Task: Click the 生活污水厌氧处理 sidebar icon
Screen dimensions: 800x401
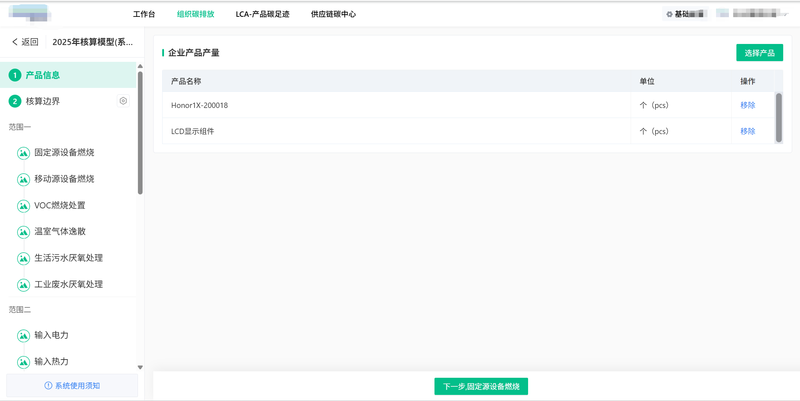Action: point(23,258)
